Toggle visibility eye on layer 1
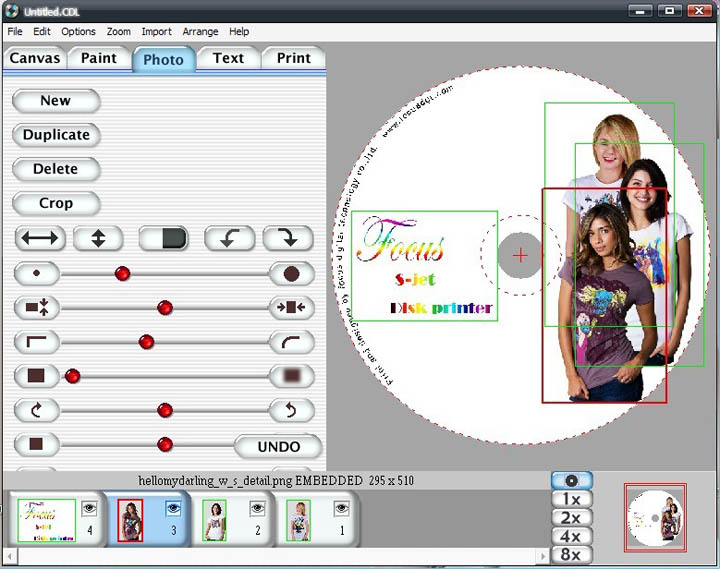Viewport: 720px width, 569px height. click(341, 508)
